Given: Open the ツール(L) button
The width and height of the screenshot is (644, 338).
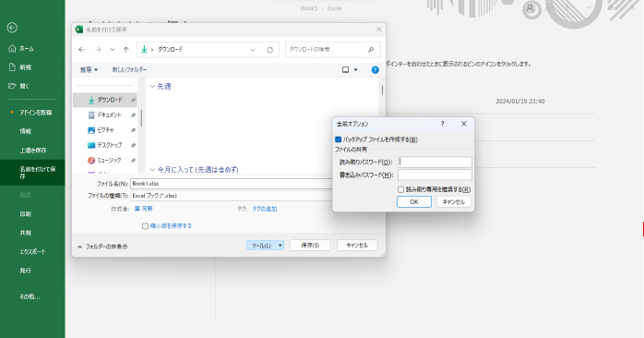Looking at the screenshot, I should [x=261, y=246].
